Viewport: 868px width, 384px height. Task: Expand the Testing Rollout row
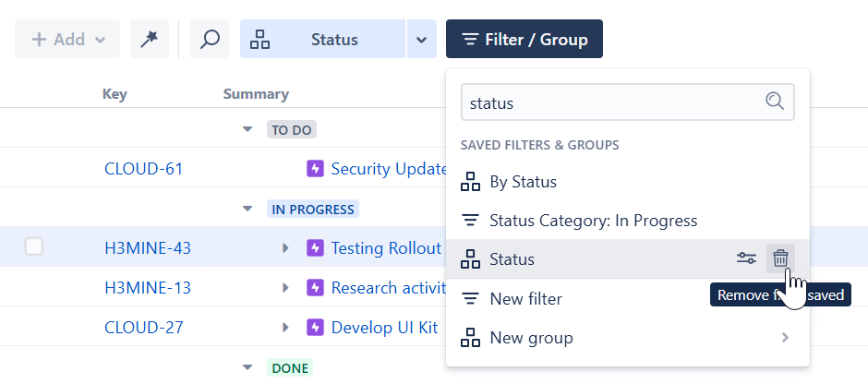(x=285, y=248)
